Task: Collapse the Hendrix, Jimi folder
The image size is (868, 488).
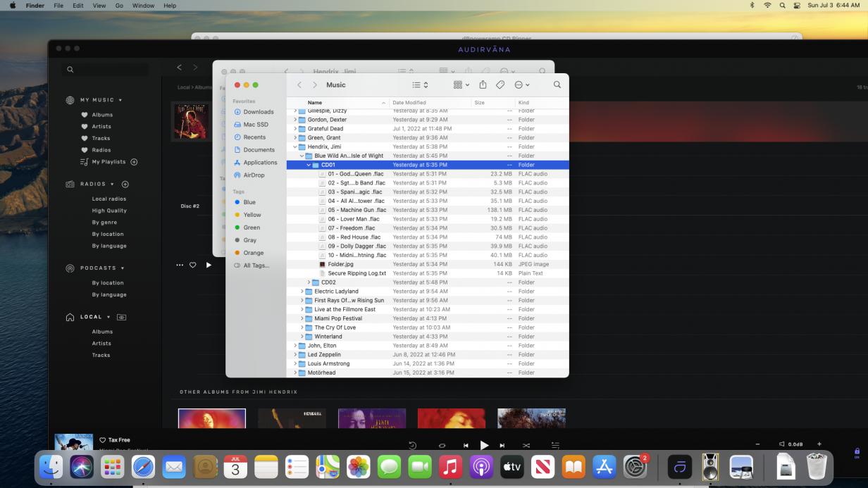Action: point(295,146)
